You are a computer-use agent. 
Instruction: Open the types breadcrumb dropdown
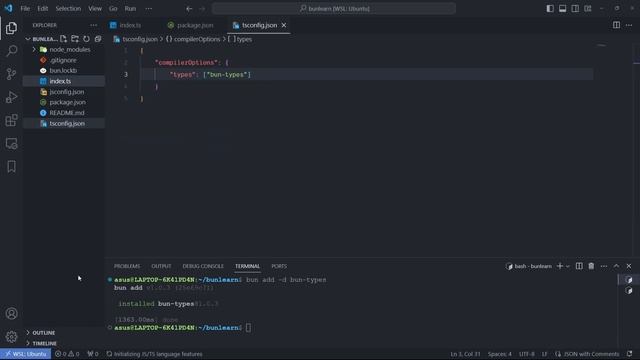point(240,39)
